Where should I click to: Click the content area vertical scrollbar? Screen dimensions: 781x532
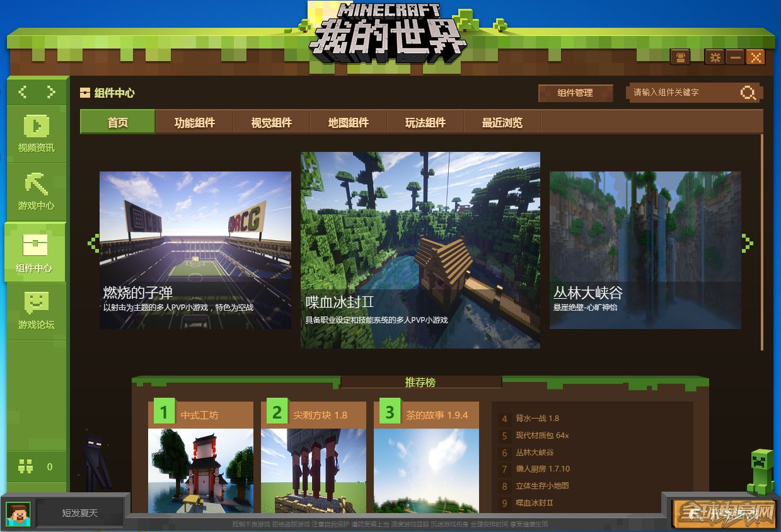pyautogui.click(x=763, y=242)
